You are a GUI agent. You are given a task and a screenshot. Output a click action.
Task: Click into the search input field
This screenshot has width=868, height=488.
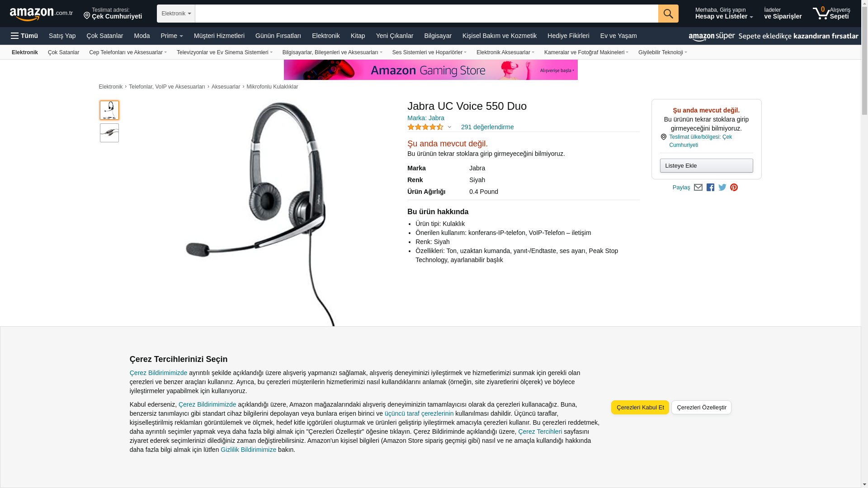426,14
